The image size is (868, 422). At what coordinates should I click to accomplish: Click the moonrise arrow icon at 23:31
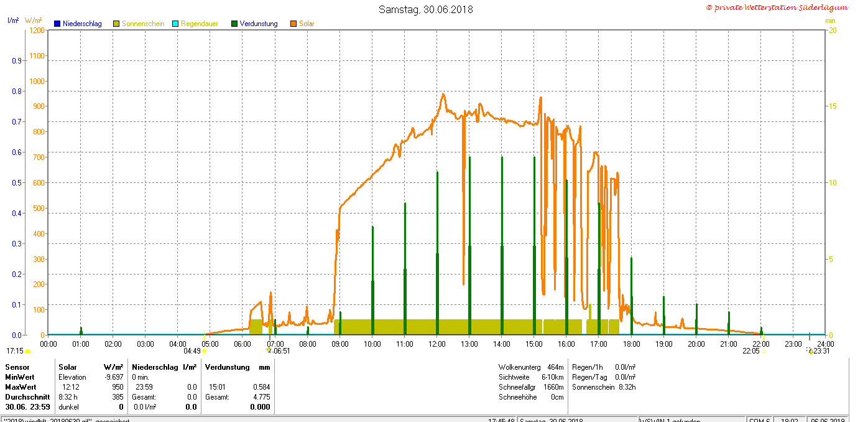coord(810,351)
